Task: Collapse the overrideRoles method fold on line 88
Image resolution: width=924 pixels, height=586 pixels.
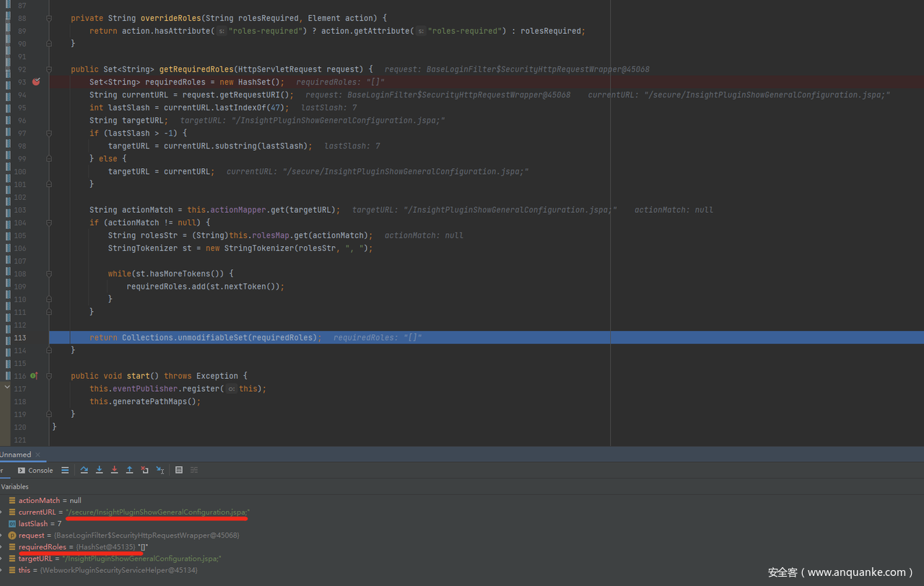Action: (49, 18)
